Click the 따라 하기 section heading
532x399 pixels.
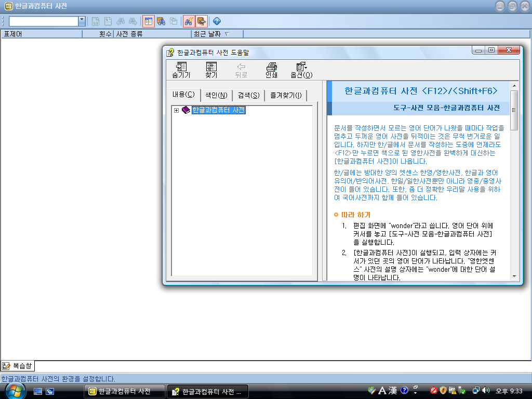tap(355, 215)
